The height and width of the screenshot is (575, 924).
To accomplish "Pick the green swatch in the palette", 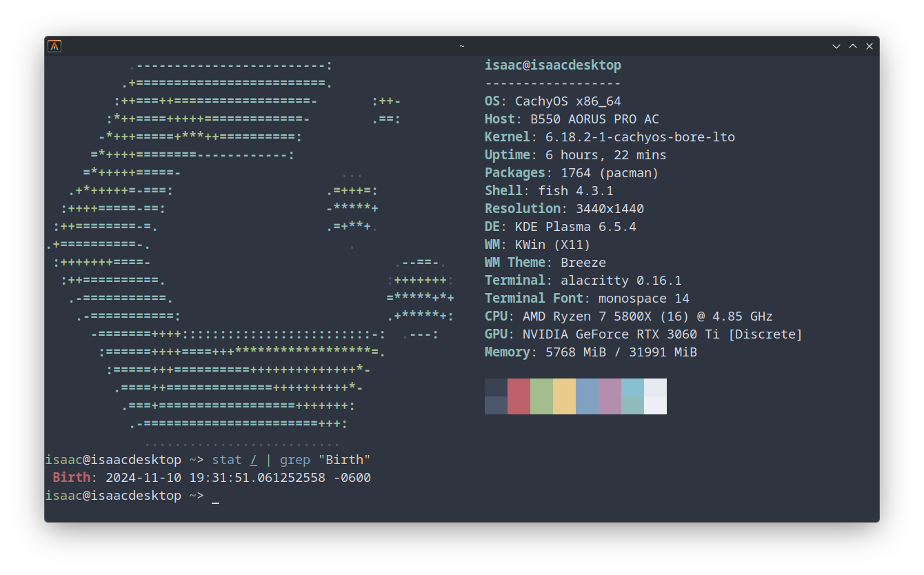I will [x=541, y=396].
